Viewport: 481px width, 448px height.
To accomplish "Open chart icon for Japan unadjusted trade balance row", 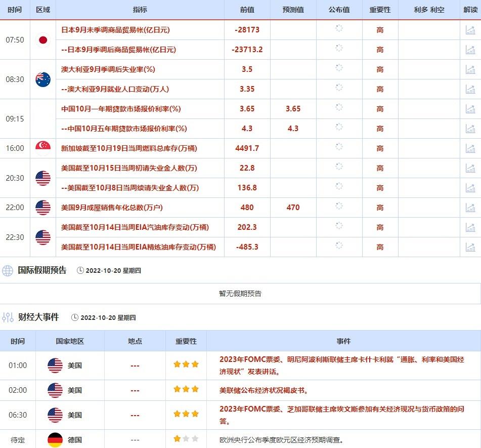I will pyautogui.click(x=470, y=30).
